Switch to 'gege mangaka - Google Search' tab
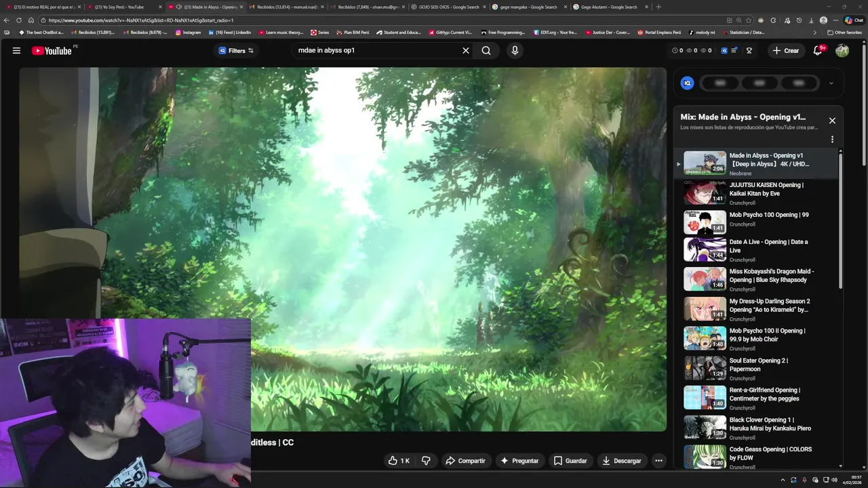 pyautogui.click(x=530, y=7)
